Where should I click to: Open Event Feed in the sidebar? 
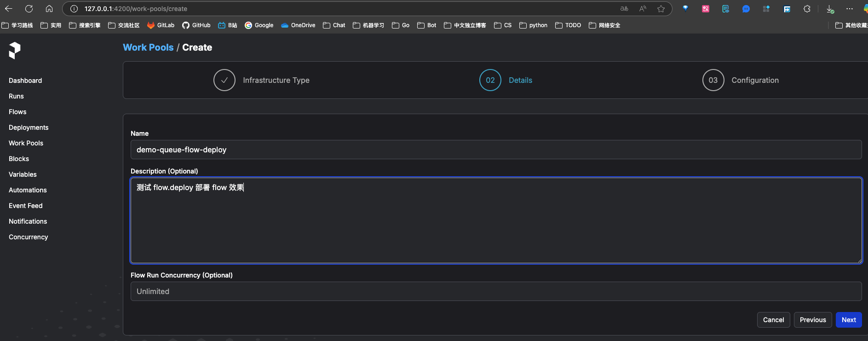(26, 206)
